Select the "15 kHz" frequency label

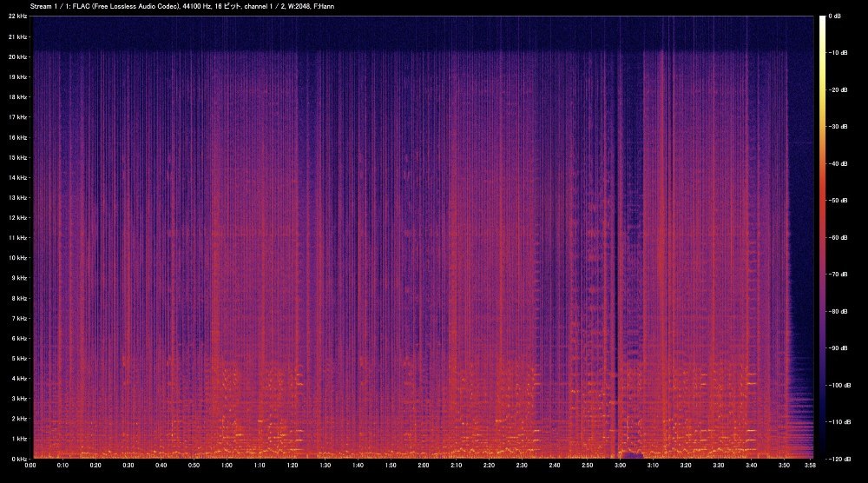(x=17, y=157)
